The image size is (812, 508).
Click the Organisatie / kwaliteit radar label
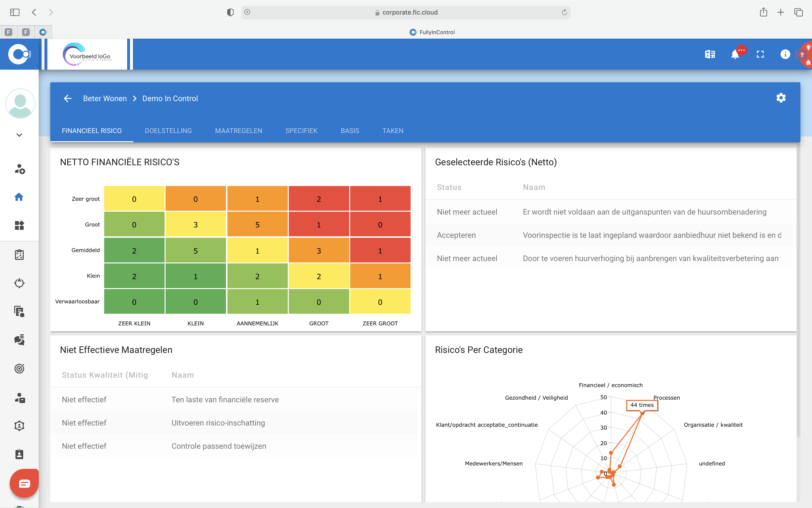coord(713,425)
